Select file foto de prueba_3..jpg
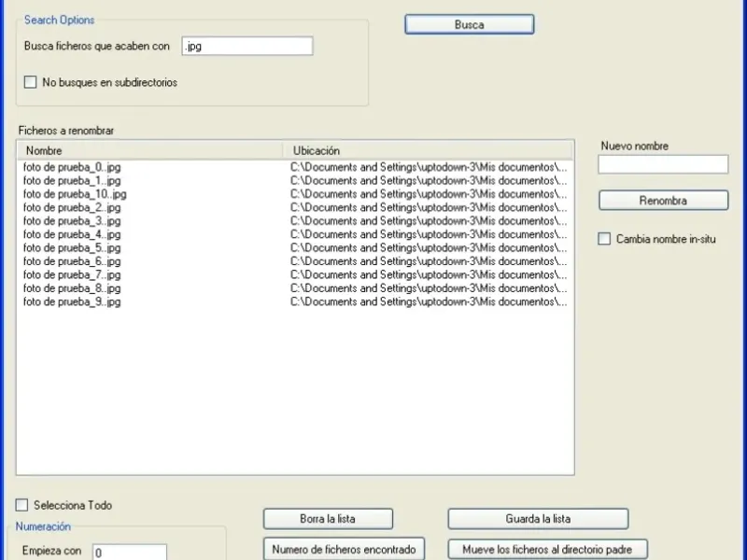This screenshot has height=560, width=747. tap(72, 221)
